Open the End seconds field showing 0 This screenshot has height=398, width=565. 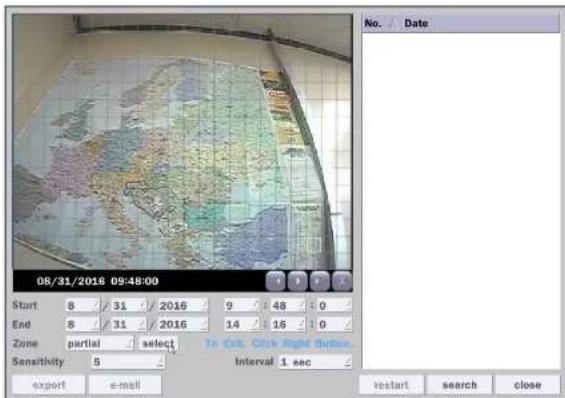[x=334, y=324]
